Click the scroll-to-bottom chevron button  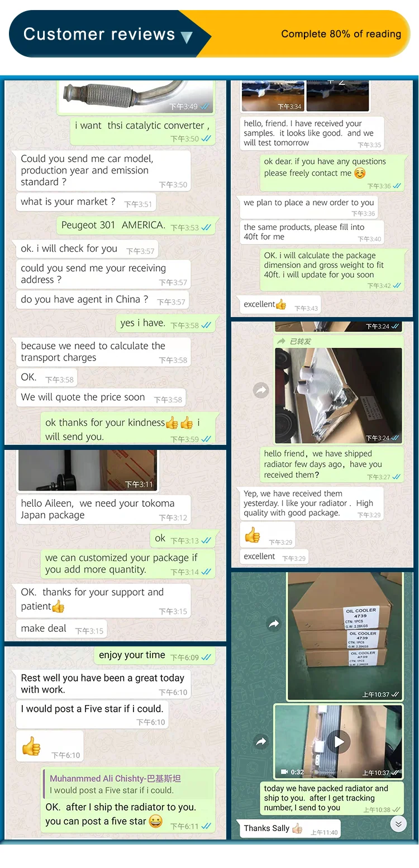tap(398, 823)
